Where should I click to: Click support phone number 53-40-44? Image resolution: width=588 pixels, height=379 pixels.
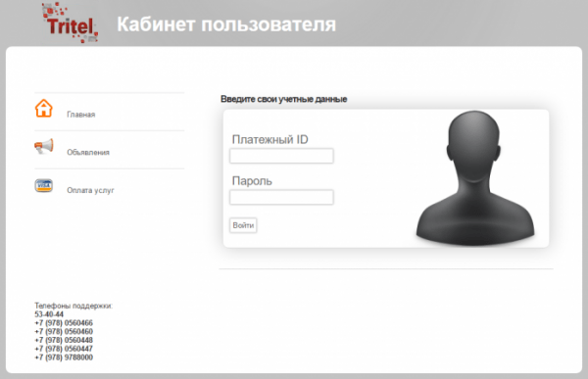tap(49, 314)
